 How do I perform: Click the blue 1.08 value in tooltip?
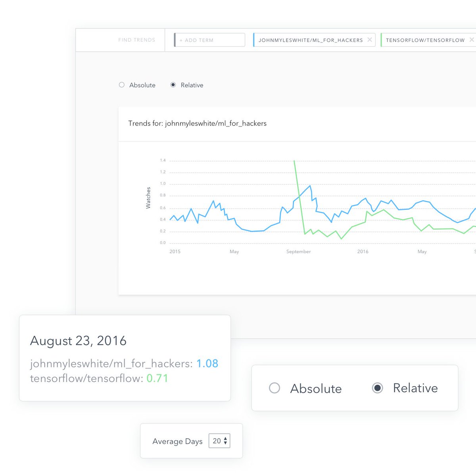207,363
